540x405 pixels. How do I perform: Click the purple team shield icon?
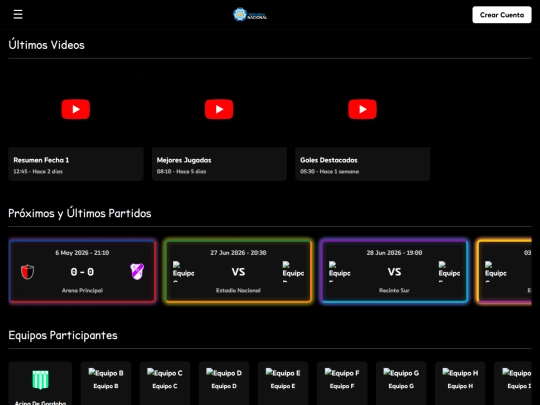click(137, 271)
